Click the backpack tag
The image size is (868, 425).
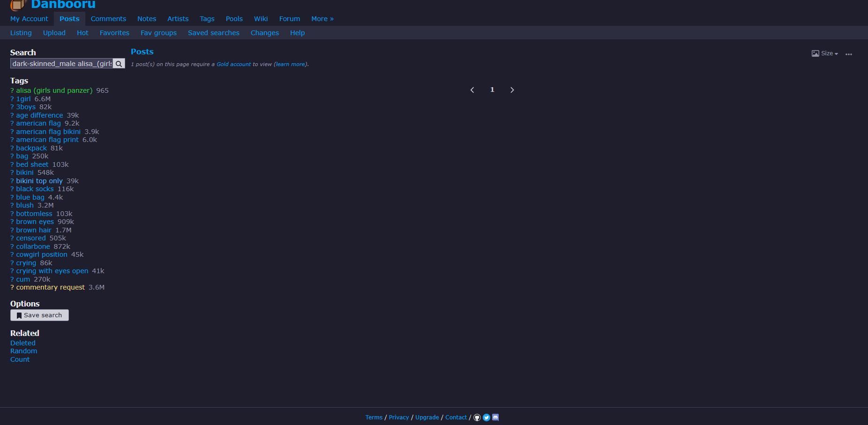pyautogui.click(x=31, y=148)
